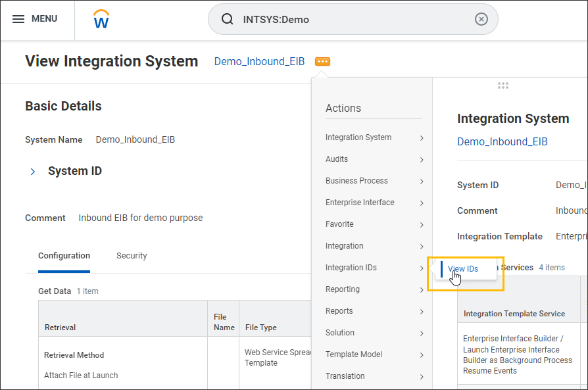Select View IDs in the submenu
Screen dimensions: 588x390
(x=463, y=269)
